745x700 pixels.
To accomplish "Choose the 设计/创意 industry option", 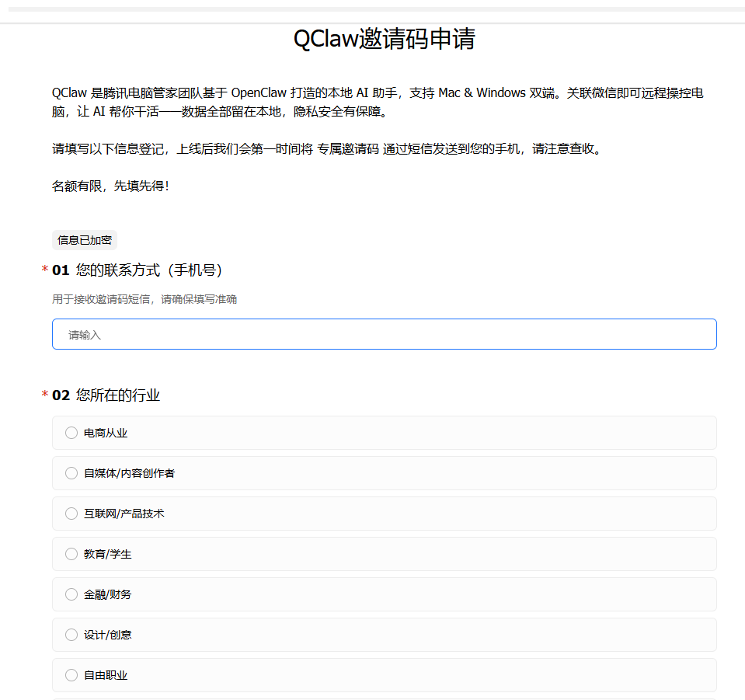I will pyautogui.click(x=71, y=635).
